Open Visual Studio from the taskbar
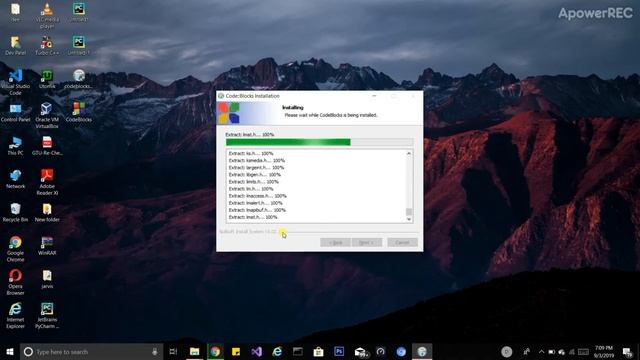 [x=257, y=351]
